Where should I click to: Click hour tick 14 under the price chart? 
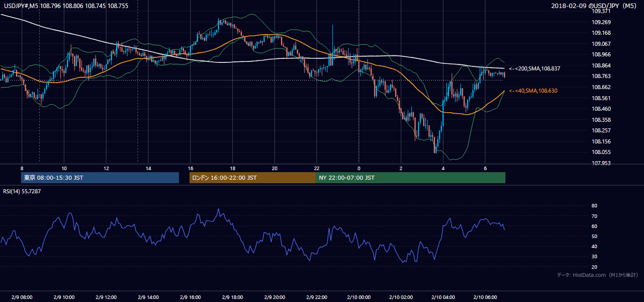point(148,168)
